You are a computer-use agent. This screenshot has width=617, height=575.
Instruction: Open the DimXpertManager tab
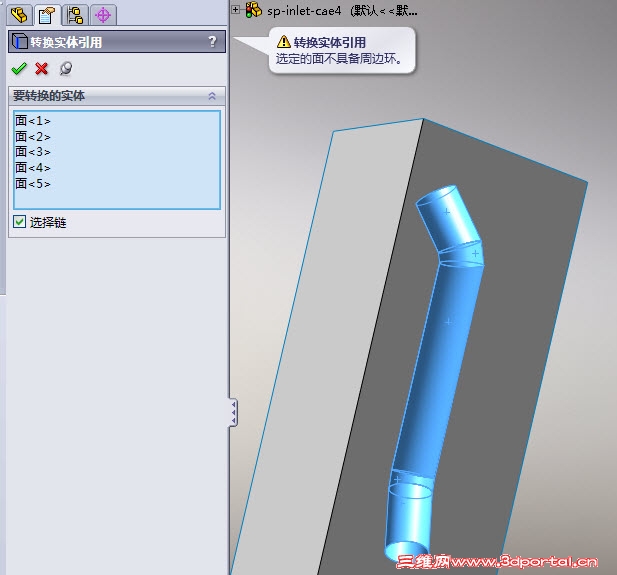(103, 15)
